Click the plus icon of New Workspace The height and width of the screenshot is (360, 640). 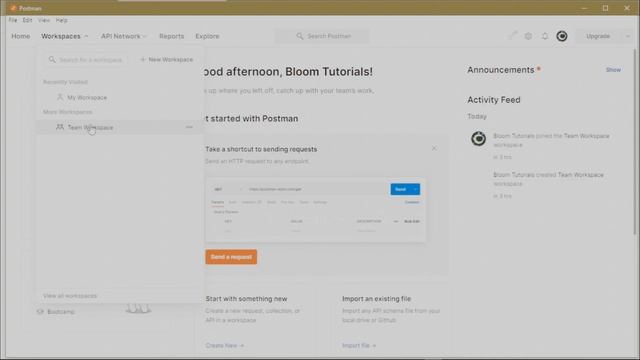point(143,60)
